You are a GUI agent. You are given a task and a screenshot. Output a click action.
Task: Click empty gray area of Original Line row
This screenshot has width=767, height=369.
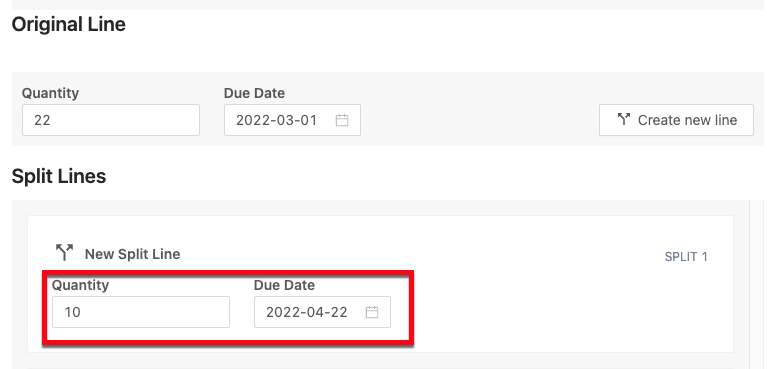click(x=479, y=120)
